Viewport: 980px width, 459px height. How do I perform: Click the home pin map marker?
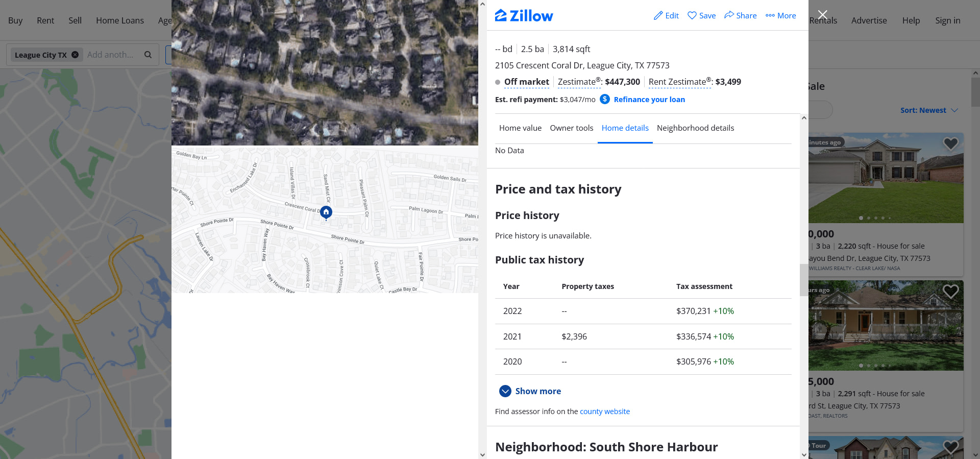tap(326, 212)
